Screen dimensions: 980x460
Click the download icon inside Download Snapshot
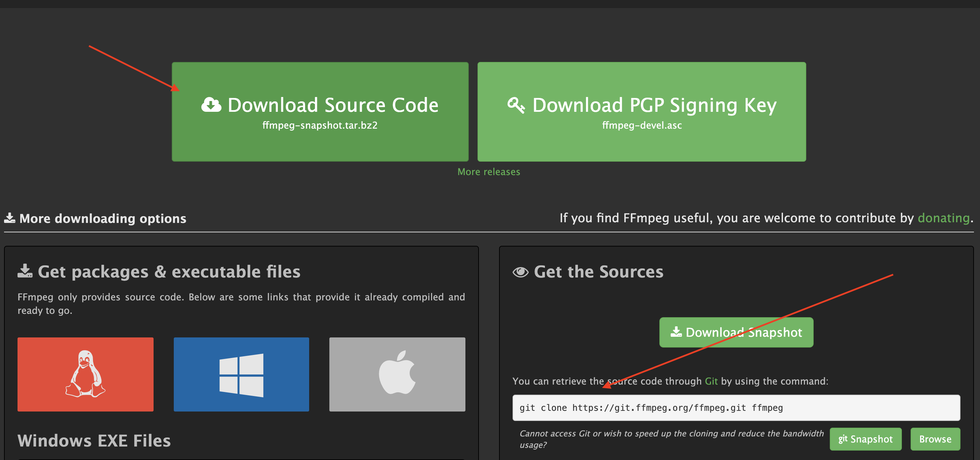[x=676, y=332]
